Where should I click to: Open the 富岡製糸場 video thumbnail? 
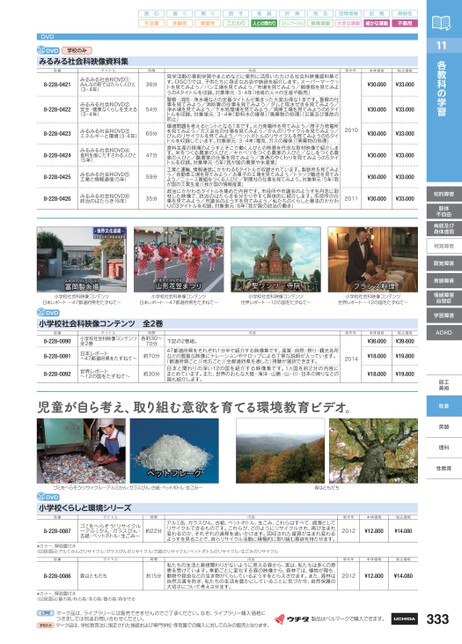(82, 260)
